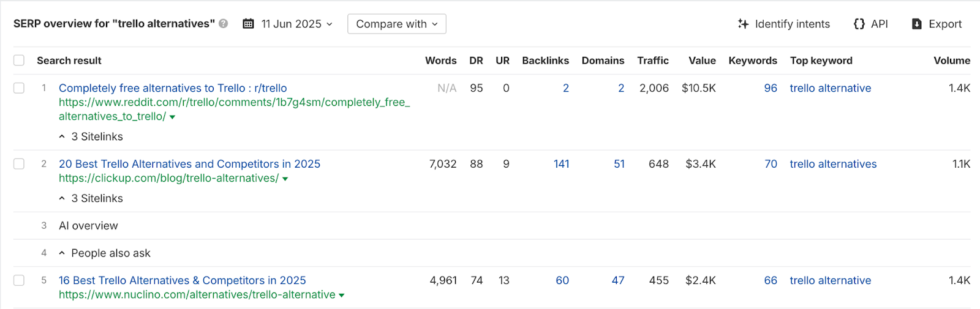Image resolution: width=980 pixels, height=309 pixels.
Task: Click the Keywords column header
Action: pos(753,61)
